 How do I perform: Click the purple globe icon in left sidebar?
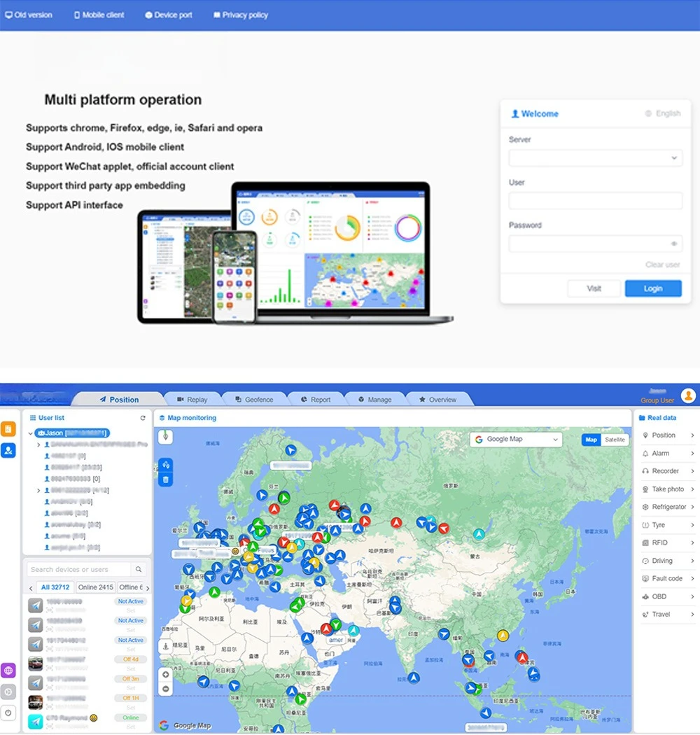click(x=8, y=671)
